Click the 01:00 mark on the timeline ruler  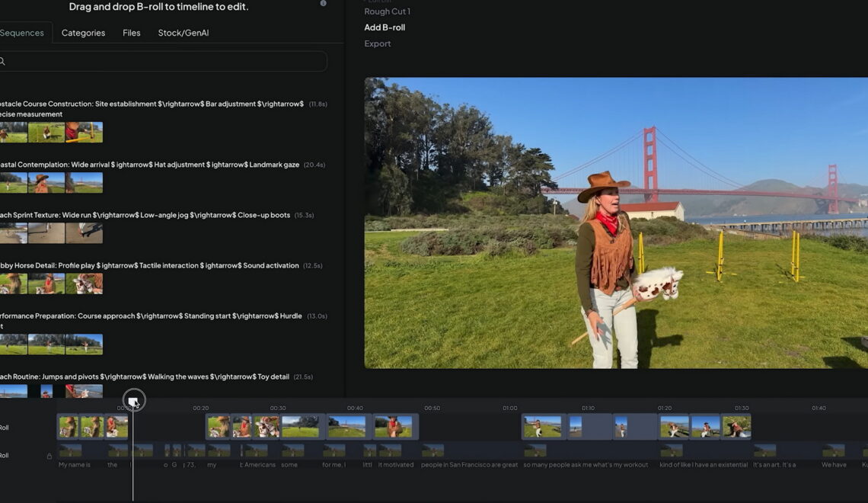coord(509,408)
